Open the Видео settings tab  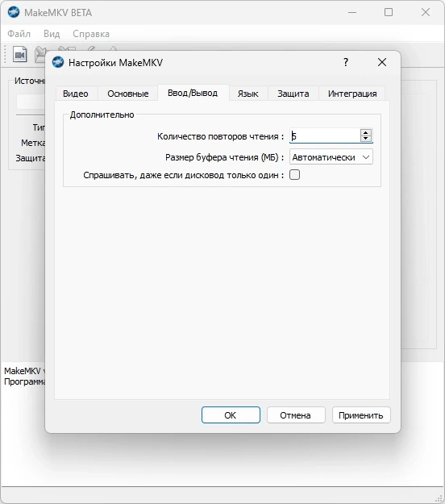[x=76, y=94]
